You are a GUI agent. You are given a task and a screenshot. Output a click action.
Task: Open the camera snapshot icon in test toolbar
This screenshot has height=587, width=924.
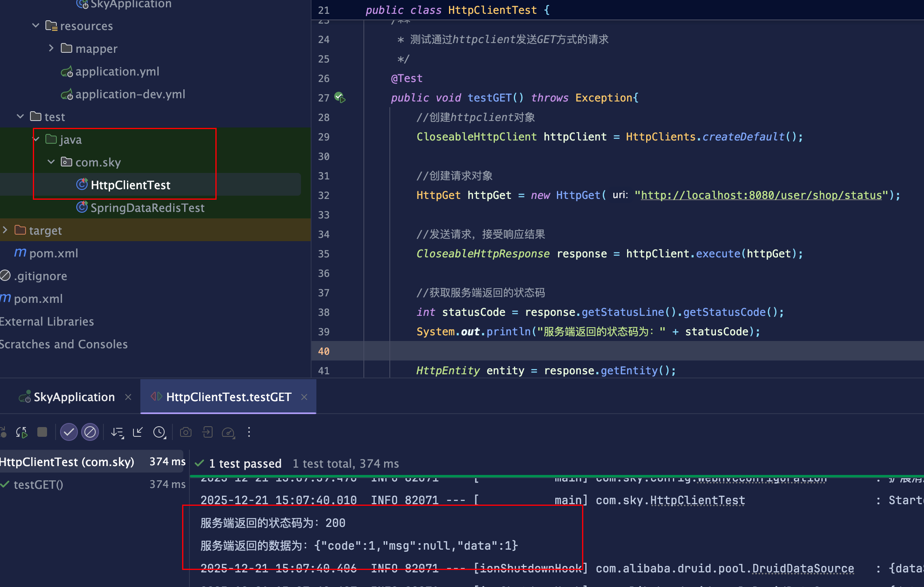click(186, 432)
